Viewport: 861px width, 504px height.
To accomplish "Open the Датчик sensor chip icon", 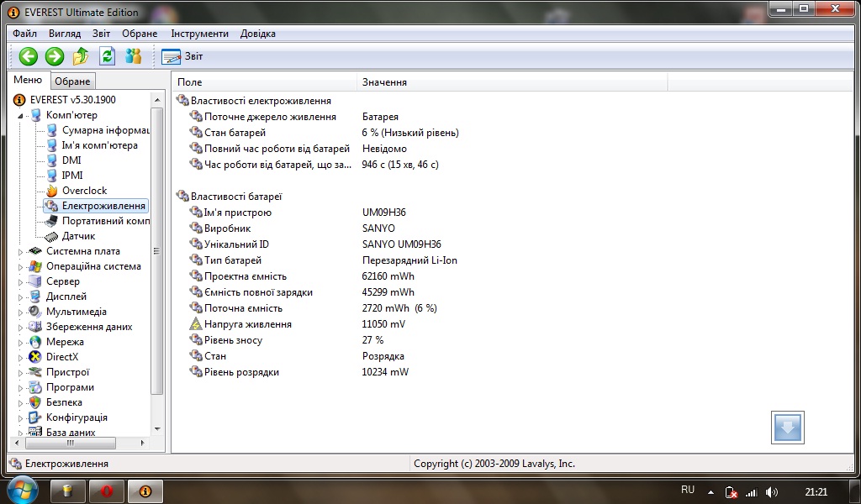I will [51, 236].
